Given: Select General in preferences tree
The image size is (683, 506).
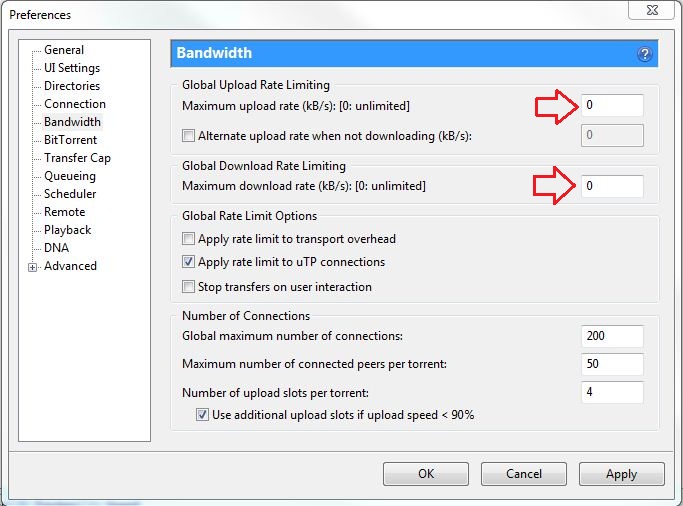Looking at the screenshot, I should point(64,50).
